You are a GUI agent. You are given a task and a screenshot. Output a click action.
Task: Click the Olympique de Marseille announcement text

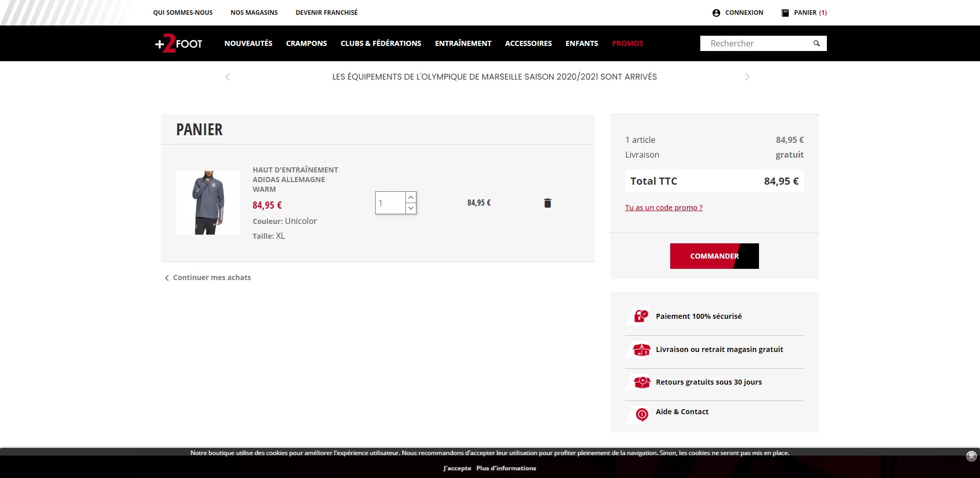[x=495, y=77]
